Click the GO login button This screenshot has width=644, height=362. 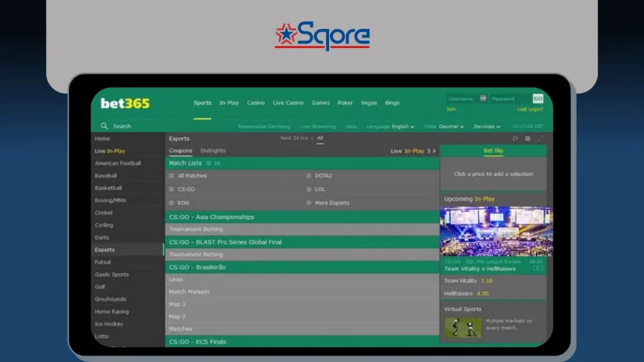pyautogui.click(x=538, y=99)
